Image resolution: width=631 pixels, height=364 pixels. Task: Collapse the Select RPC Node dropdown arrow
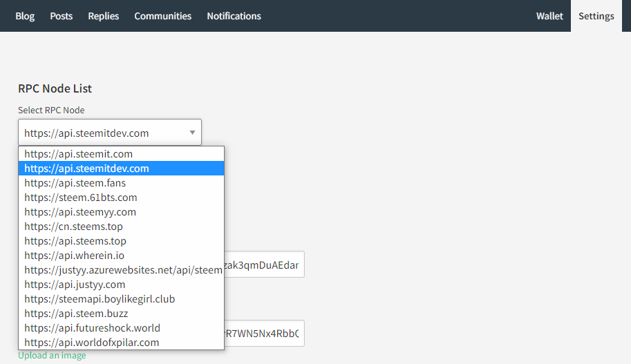(191, 133)
